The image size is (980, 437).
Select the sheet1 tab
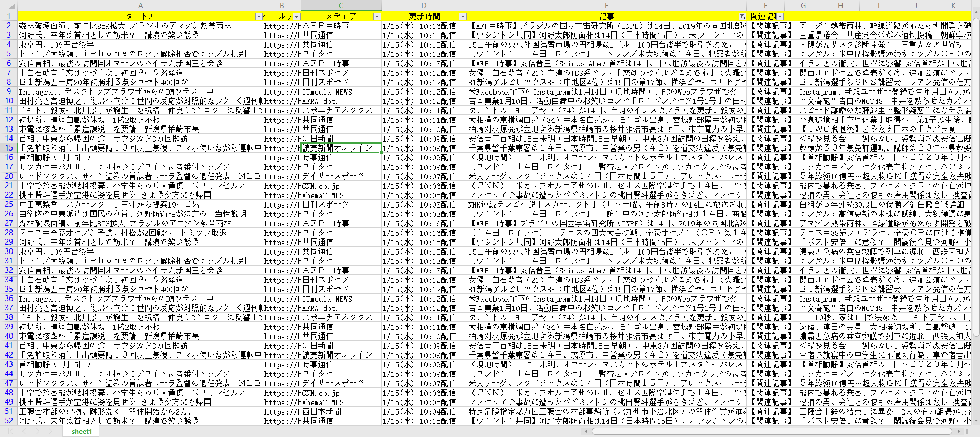click(x=82, y=431)
